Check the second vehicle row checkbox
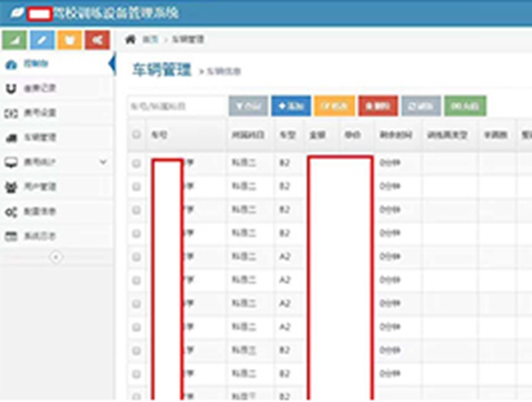The width and height of the screenshot is (532, 402). pos(136,187)
